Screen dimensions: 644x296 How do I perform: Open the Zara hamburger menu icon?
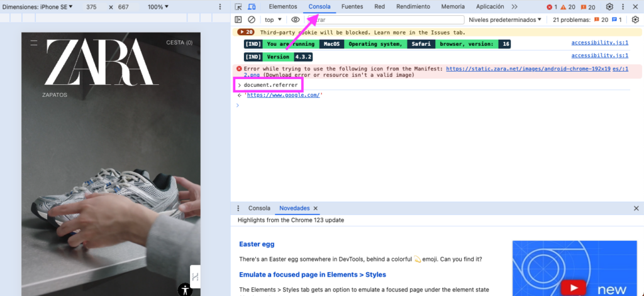[34, 43]
